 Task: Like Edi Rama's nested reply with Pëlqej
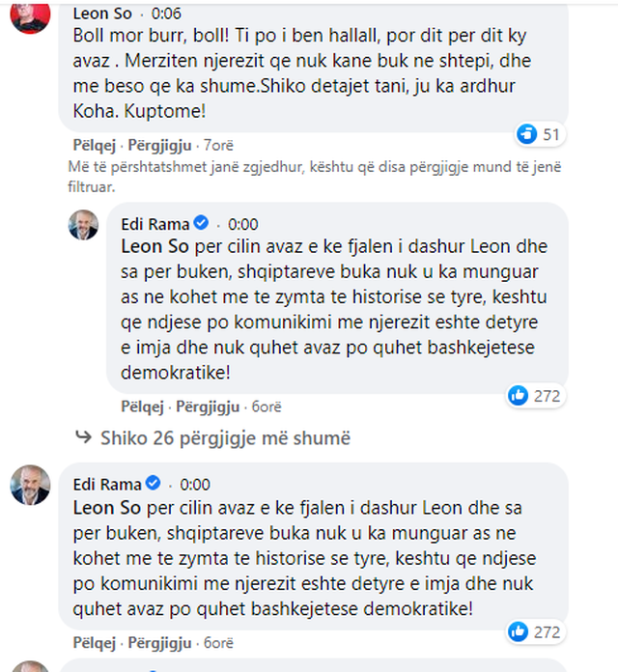tap(143, 406)
